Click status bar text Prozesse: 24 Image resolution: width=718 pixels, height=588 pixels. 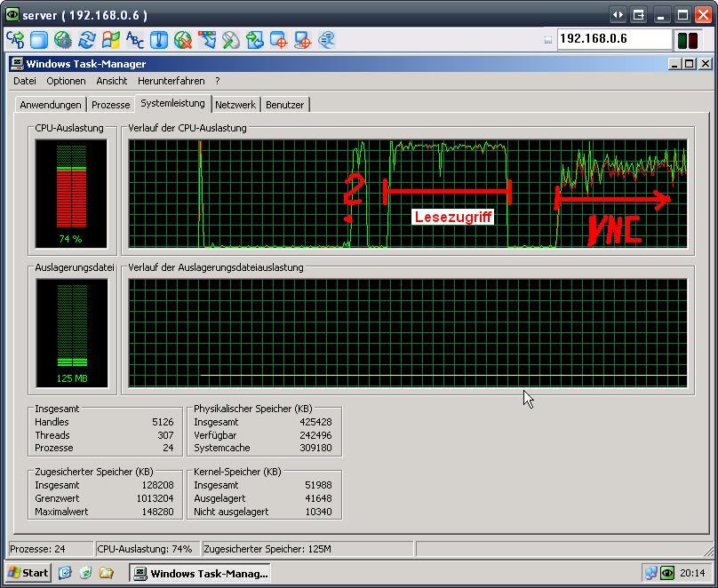[37, 549]
